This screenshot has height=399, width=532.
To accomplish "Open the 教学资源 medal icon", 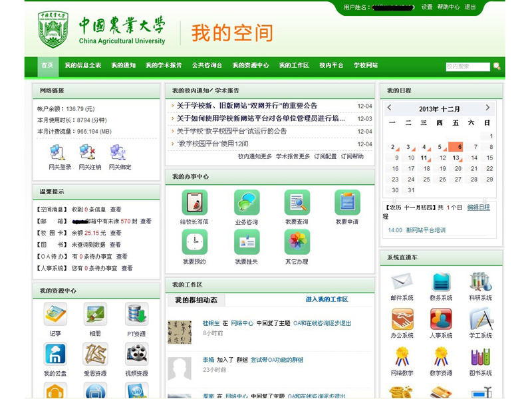I will (441, 356).
